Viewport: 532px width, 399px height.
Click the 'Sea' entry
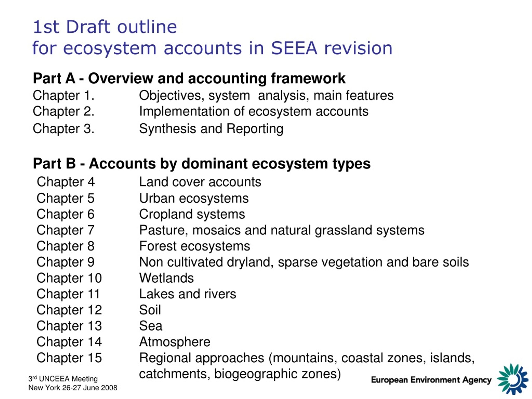coord(150,326)
